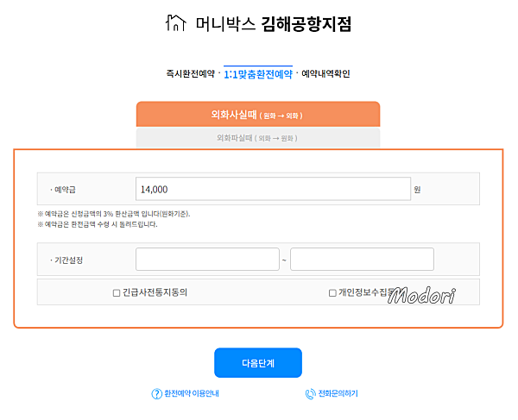The image size is (518, 420).
Task: Click the question mark help icon
Action: point(156,393)
